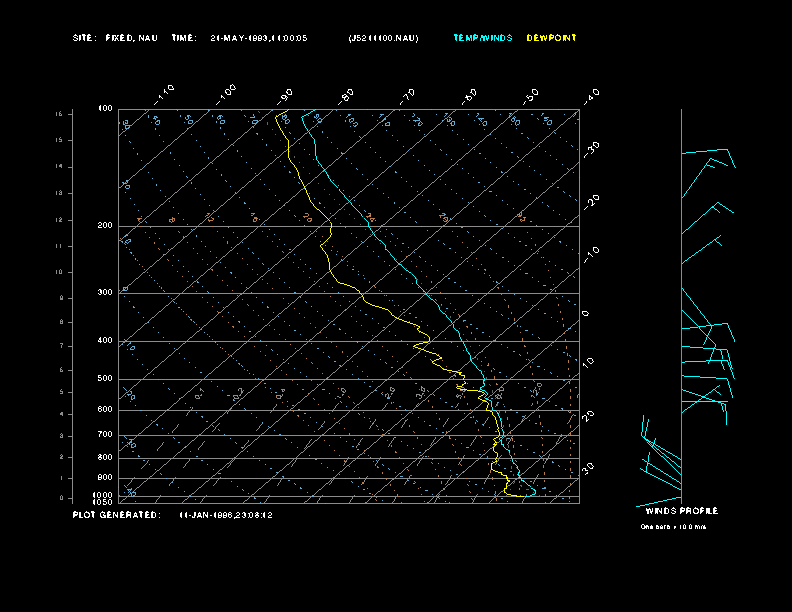Image resolution: width=792 pixels, height=612 pixels.
Task: Click the (J5211100.NAU) file identifier
Action: click(383, 38)
